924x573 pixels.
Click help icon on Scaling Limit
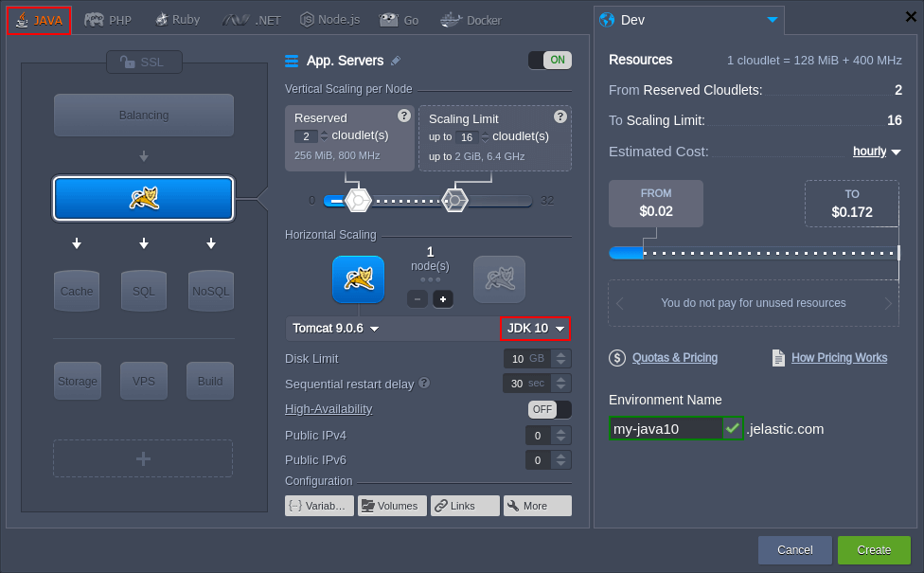[x=560, y=116]
